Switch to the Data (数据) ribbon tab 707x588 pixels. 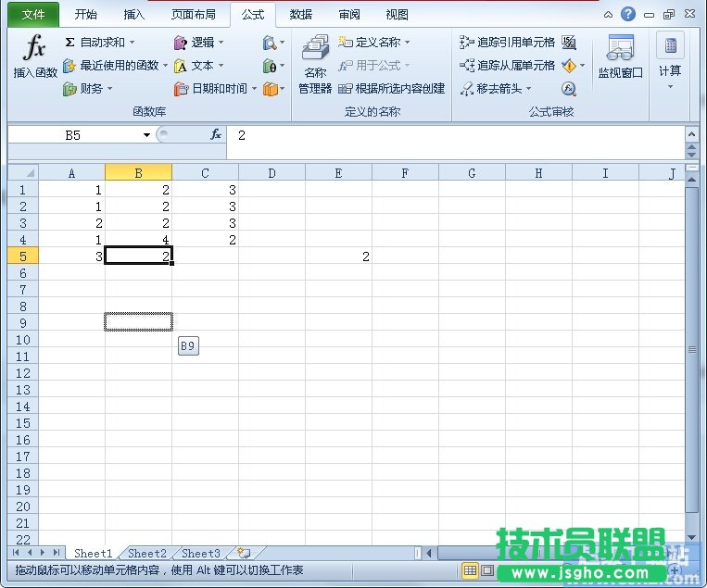click(300, 14)
